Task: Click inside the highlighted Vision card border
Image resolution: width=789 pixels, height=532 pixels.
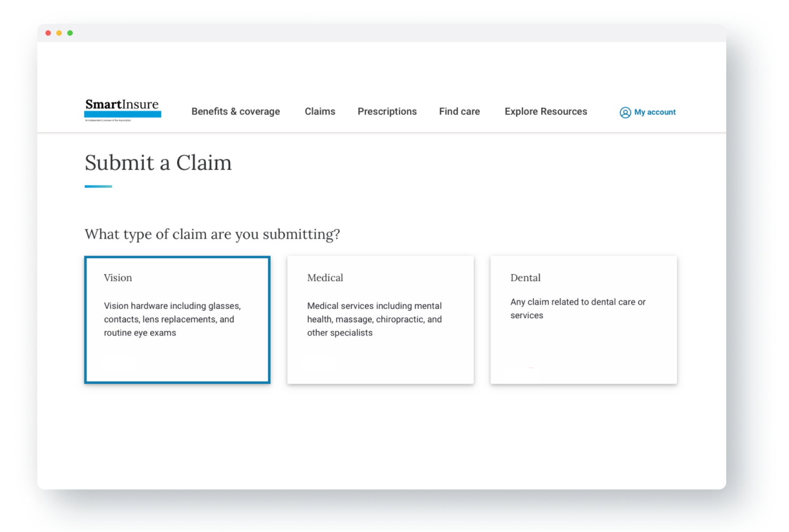Action: pyautogui.click(x=177, y=319)
